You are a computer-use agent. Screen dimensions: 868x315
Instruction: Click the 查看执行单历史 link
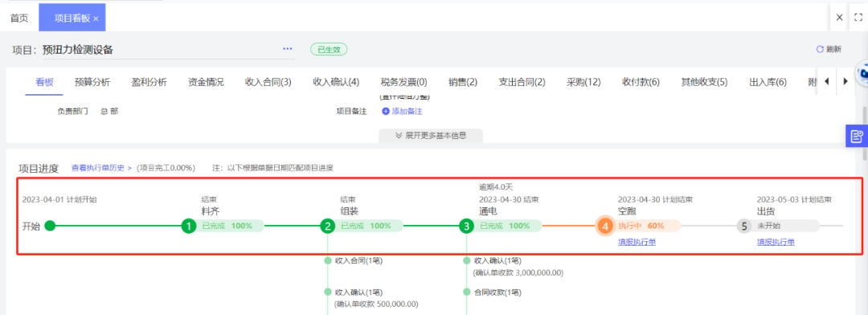coord(101,167)
